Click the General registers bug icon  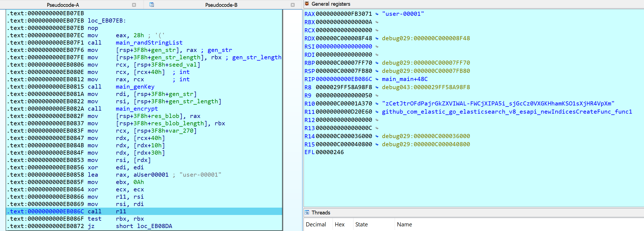[x=307, y=4]
